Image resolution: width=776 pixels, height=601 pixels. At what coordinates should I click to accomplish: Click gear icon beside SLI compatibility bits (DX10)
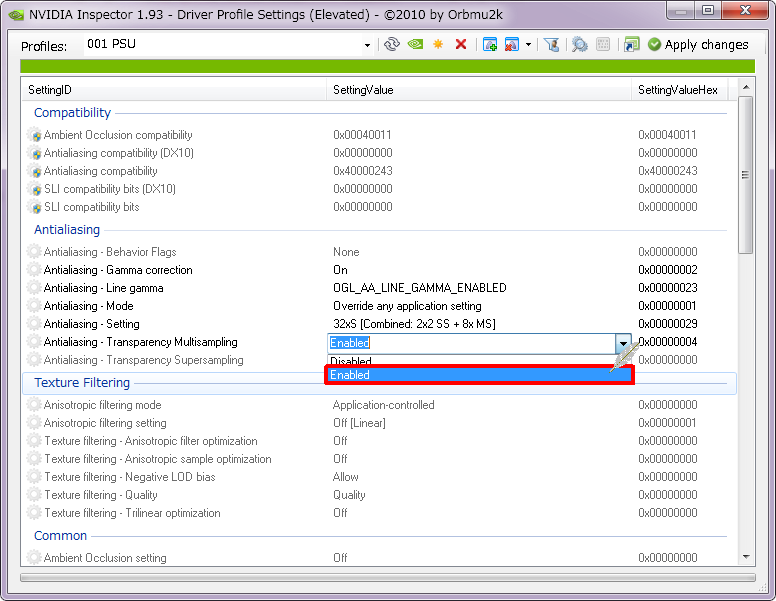pyautogui.click(x=34, y=189)
